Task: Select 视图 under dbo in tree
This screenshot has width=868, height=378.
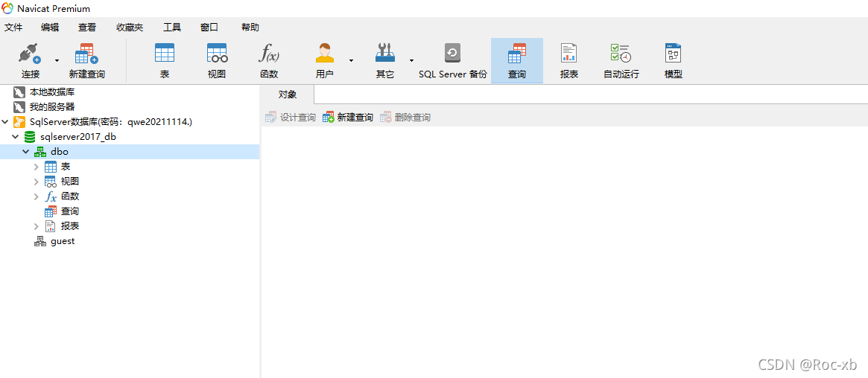Action: [70, 182]
